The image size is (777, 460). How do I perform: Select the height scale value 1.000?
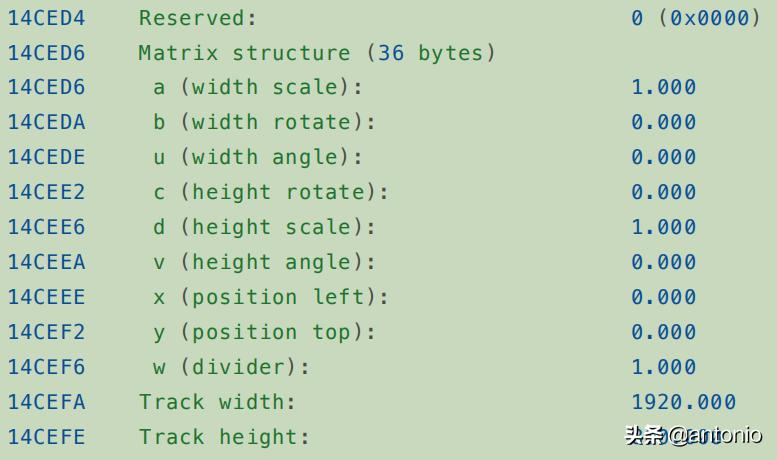click(x=664, y=228)
